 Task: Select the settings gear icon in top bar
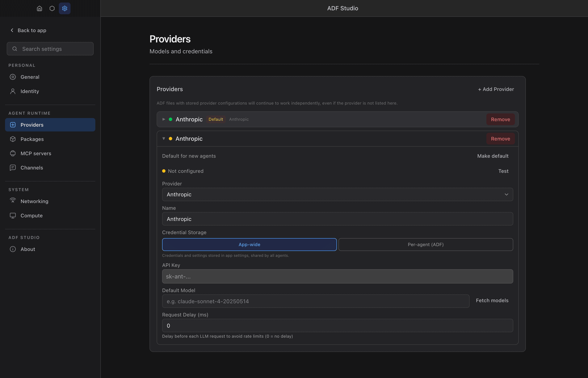(64, 8)
